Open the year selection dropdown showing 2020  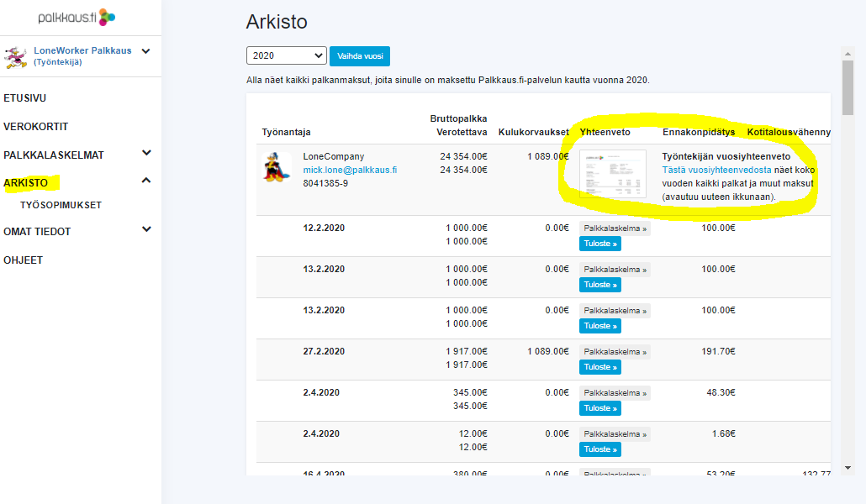pos(286,55)
